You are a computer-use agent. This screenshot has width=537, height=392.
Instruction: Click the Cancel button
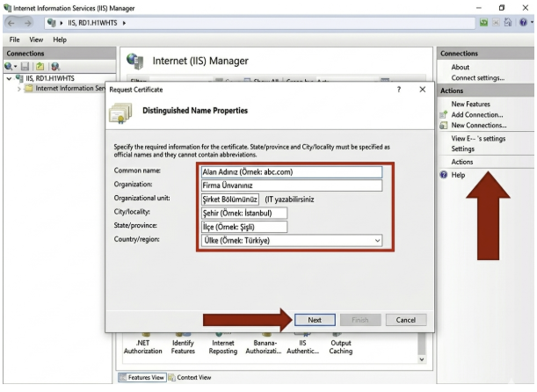point(406,320)
